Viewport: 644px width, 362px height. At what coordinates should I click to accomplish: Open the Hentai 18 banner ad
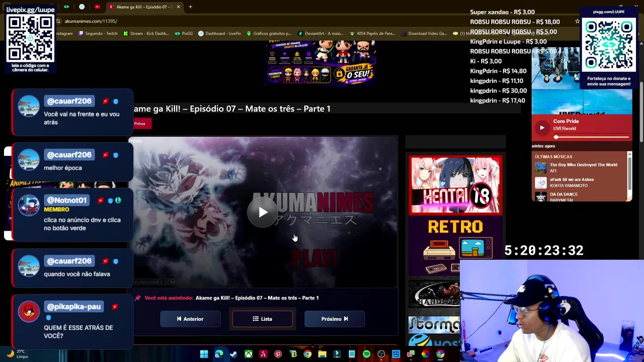pyautogui.click(x=455, y=186)
